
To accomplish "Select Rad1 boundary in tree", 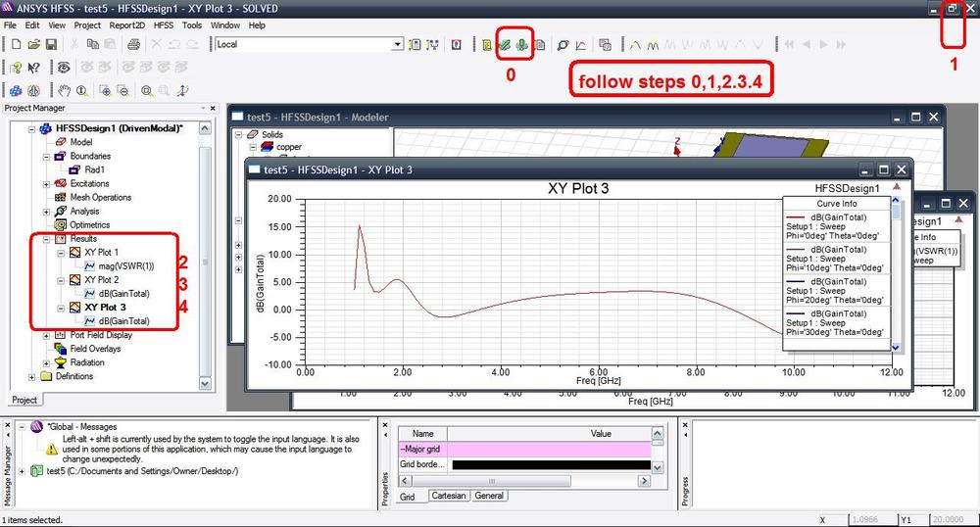I will (x=94, y=169).
